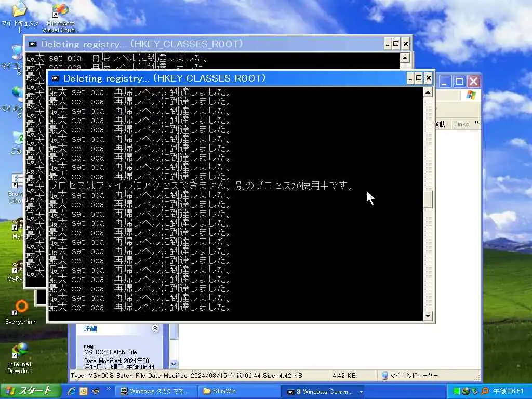Viewport: 532px width, 399px height.
Task: Expand the quick launch overflow chevron
Action: tap(109, 389)
